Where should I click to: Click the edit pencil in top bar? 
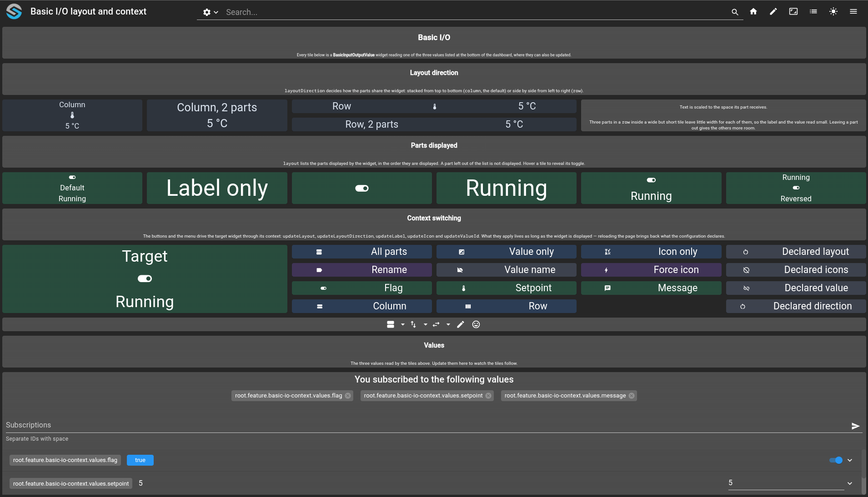[x=773, y=12]
